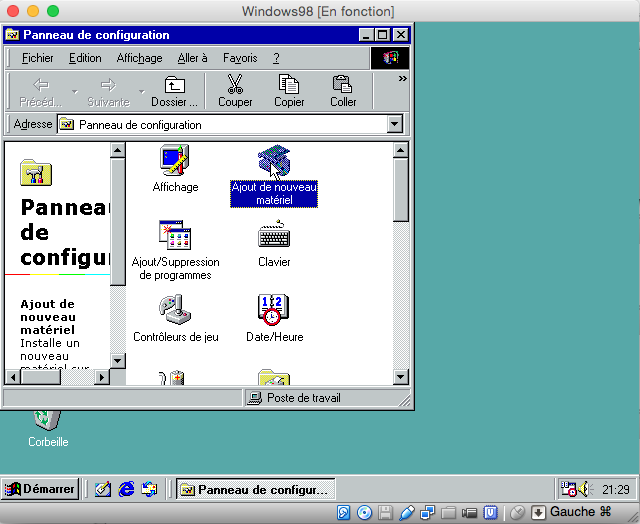Click VirtualBox floppy disk status icon

pyautogui.click(x=385, y=513)
